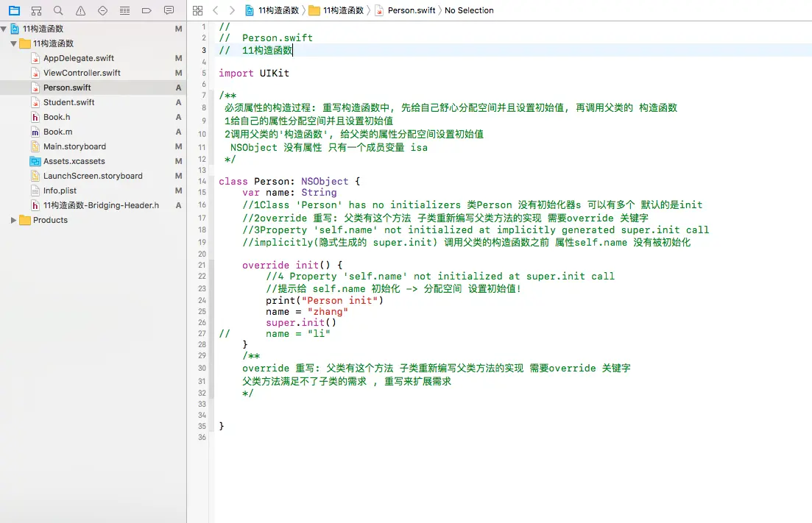Click the '// Person.swift' header comment
The image size is (812, 523).
pos(266,38)
